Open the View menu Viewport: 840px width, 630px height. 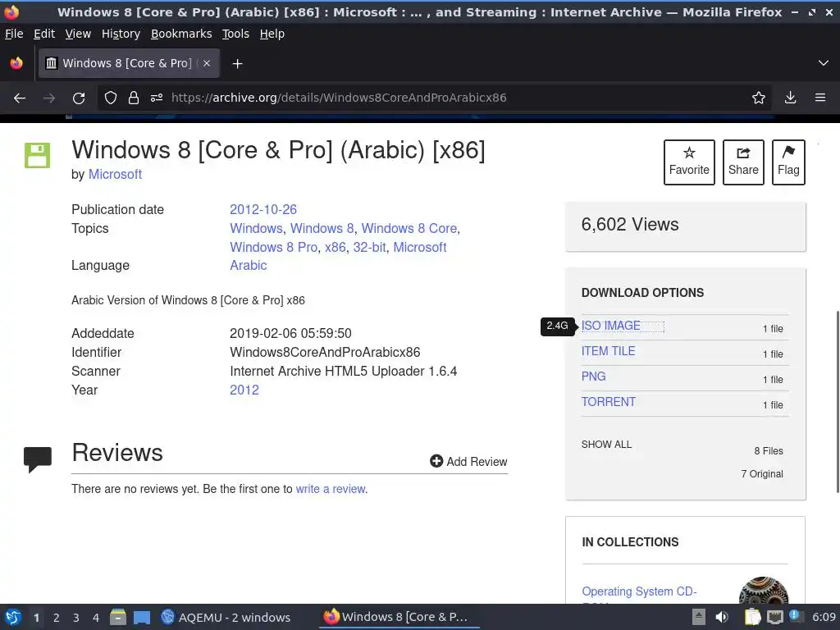[x=78, y=34]
